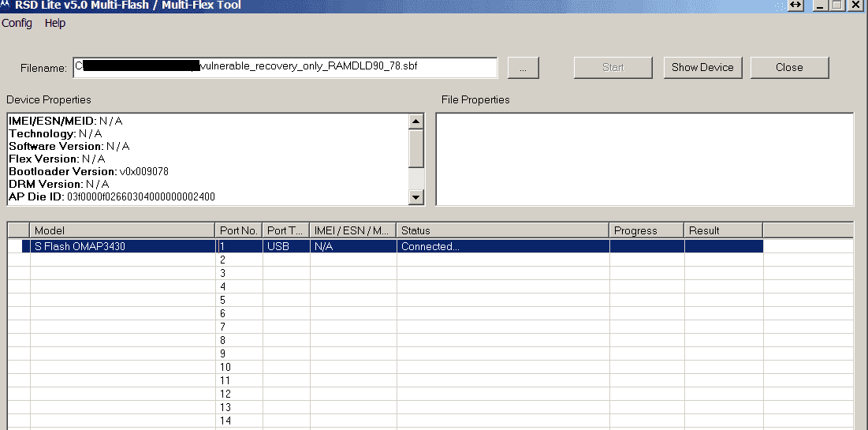Click the Device Properties scroll down arrow

416,196
